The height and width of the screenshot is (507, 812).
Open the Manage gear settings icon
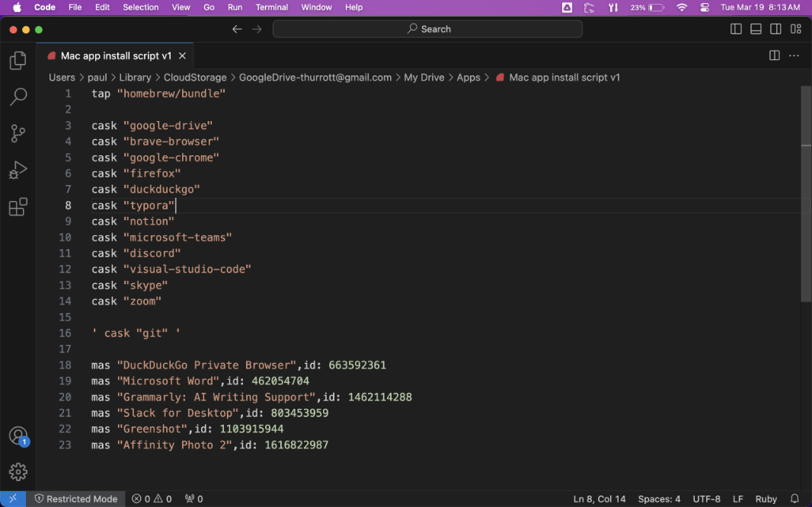(x=18, y=472)
